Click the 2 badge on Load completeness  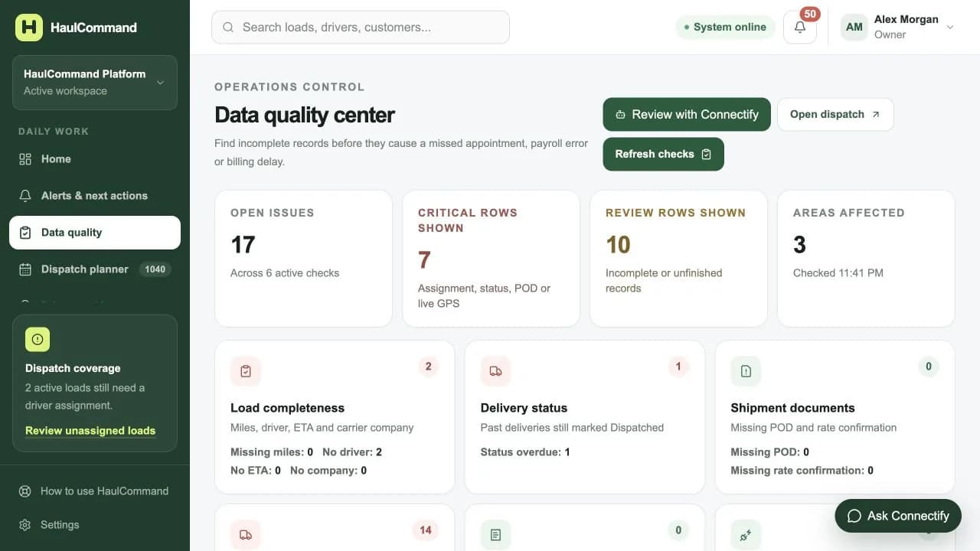[428, 367]
